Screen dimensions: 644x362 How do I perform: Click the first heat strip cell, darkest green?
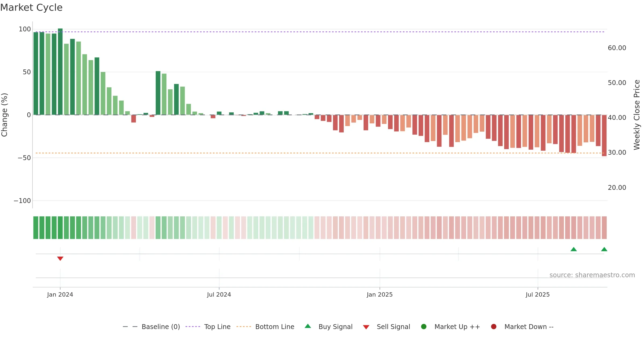click(x=36, y=228)
